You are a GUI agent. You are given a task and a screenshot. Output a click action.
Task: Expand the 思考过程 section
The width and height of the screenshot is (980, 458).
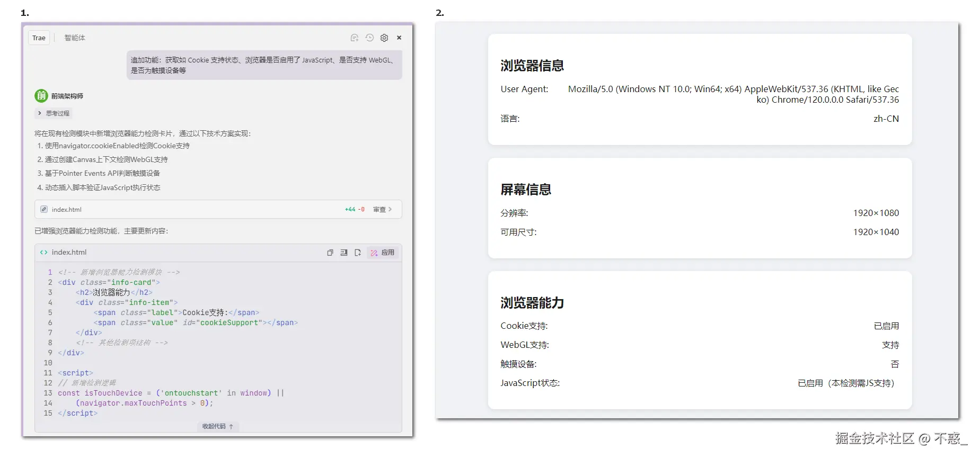[x=54, y=113]
